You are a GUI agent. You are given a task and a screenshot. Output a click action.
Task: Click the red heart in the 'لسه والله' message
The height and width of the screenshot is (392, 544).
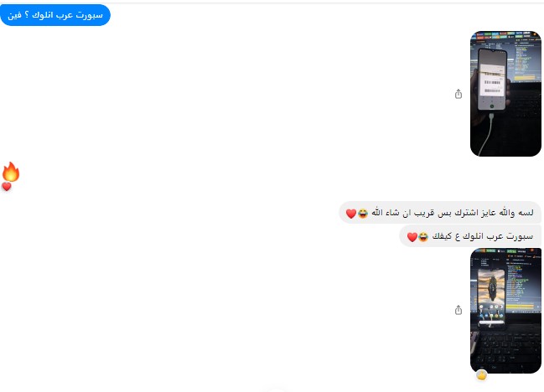click(x=351, y=214)
